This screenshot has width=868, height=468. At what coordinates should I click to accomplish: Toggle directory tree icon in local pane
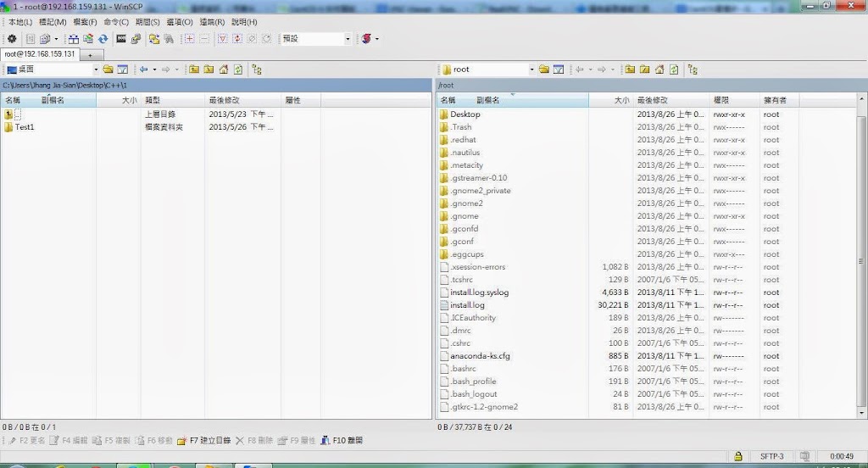point(256,70)
